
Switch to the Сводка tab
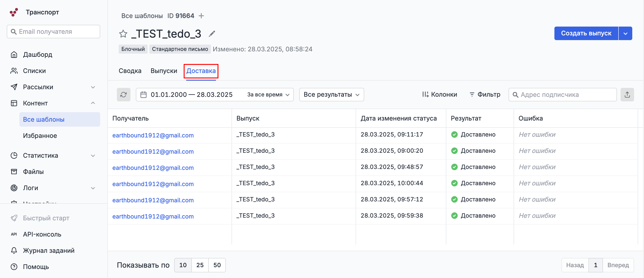click(130, 71)
